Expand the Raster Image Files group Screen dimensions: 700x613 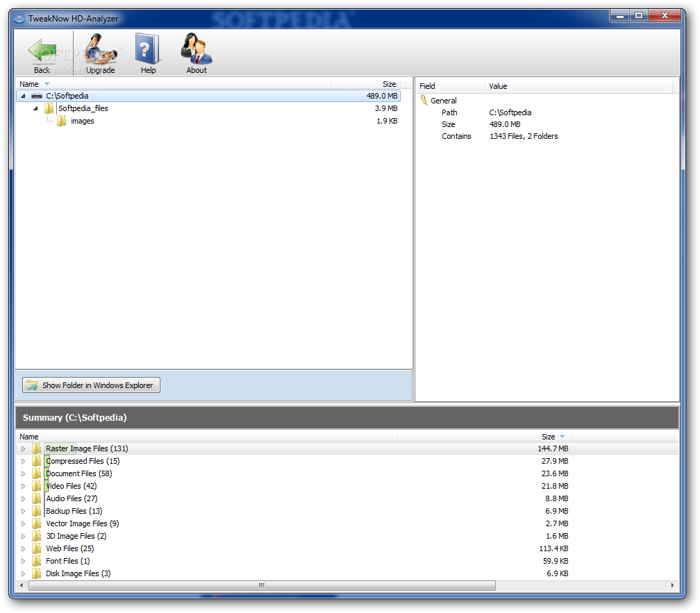[23, 448]
